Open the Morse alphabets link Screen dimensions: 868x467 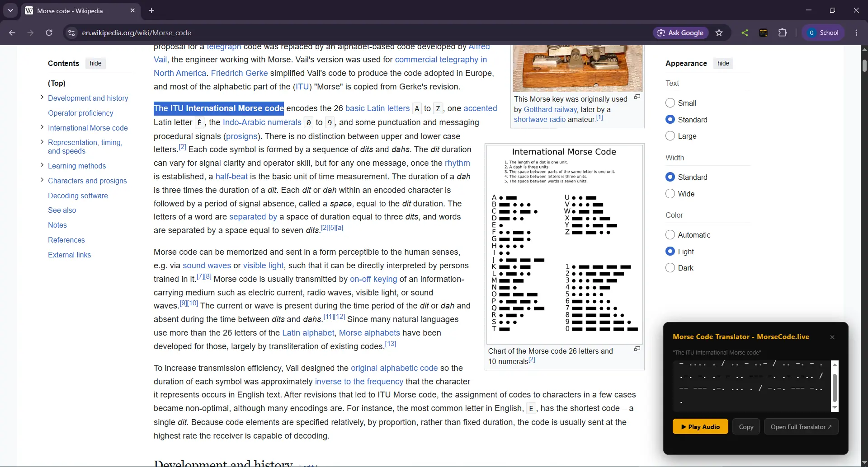[369, 333]
